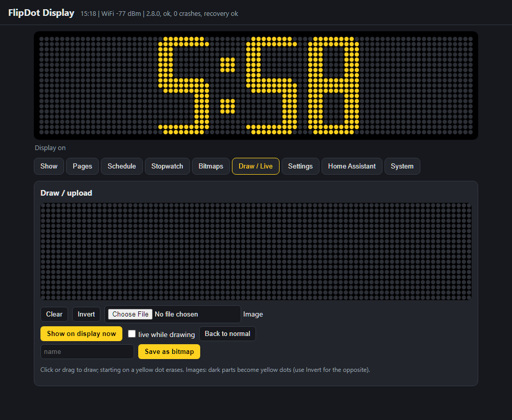This screenshot has height=420, width=512.
Task: Click the drawing help text about Invert
Action: click(205, 370)
